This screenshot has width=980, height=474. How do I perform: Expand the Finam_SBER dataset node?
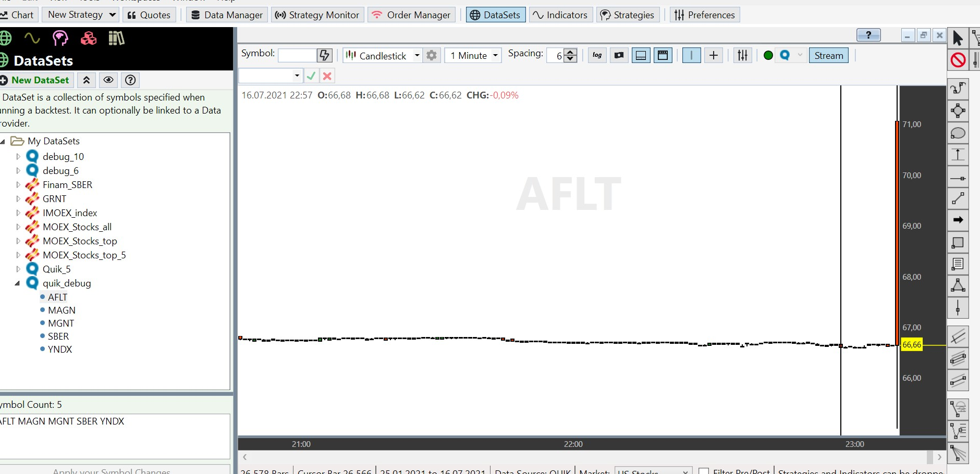coord(18,184)
